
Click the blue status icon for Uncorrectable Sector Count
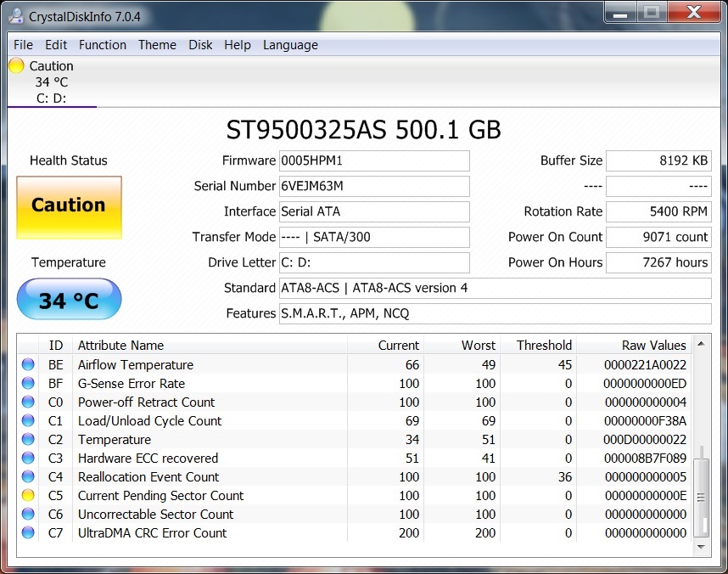point(28,514)
